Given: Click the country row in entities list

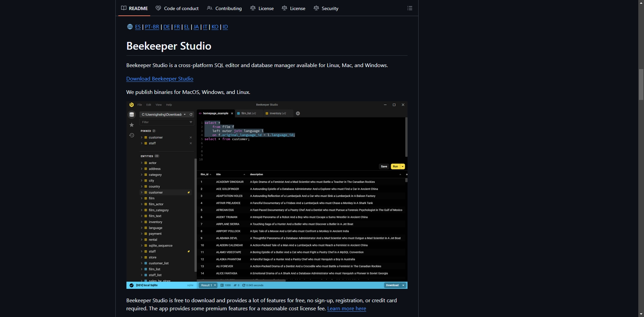Looking at the screenshot, I should coord(167,187).
